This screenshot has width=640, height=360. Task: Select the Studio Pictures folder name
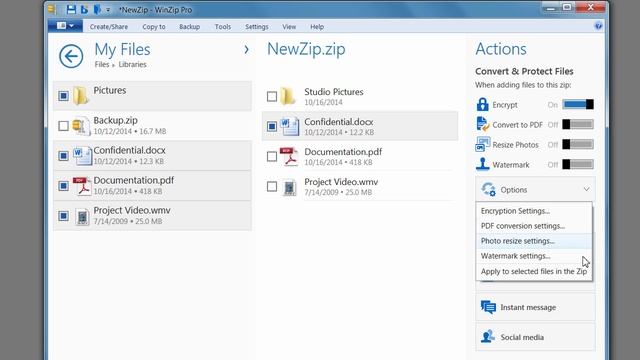(333, 92)
